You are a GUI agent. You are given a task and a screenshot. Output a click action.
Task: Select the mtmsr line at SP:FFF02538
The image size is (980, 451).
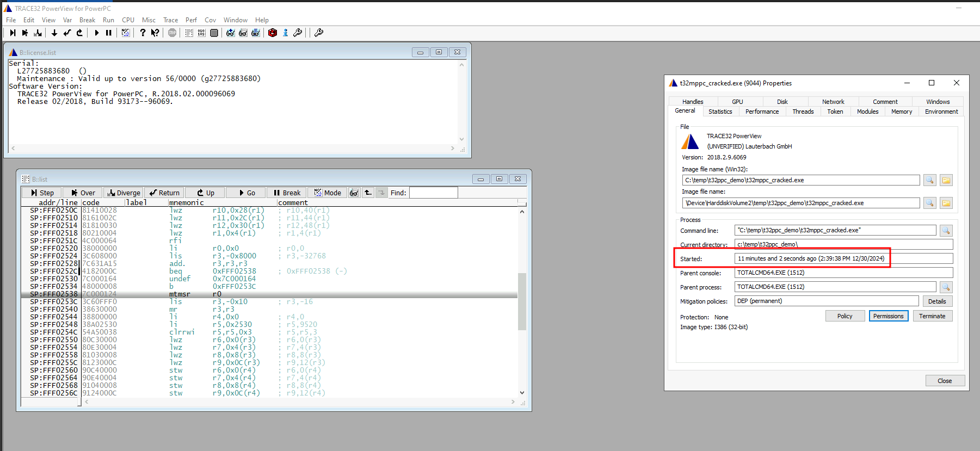pos(269,294)
